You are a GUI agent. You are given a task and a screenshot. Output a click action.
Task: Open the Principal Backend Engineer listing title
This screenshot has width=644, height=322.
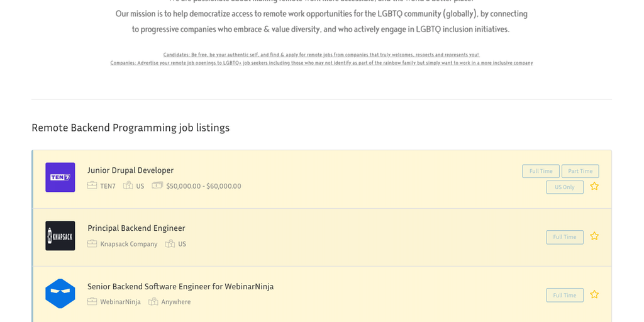pyautogui.click(x=136, y=228)
